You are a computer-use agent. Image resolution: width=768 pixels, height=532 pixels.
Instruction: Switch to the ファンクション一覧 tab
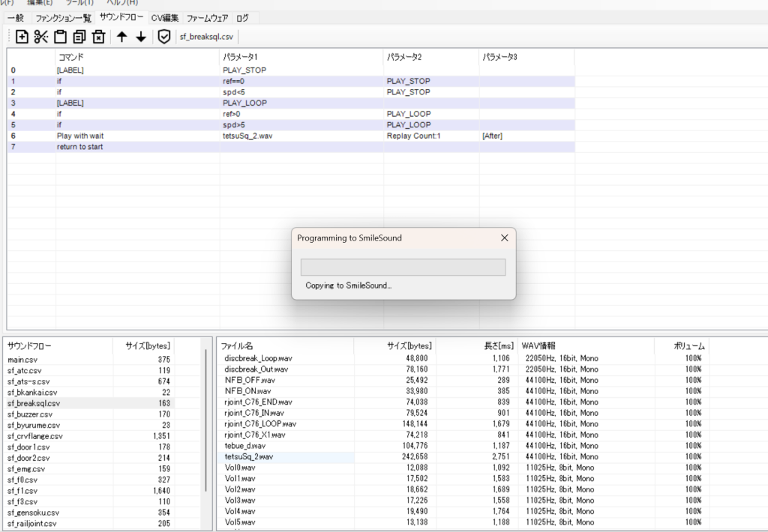pos(63,17)
